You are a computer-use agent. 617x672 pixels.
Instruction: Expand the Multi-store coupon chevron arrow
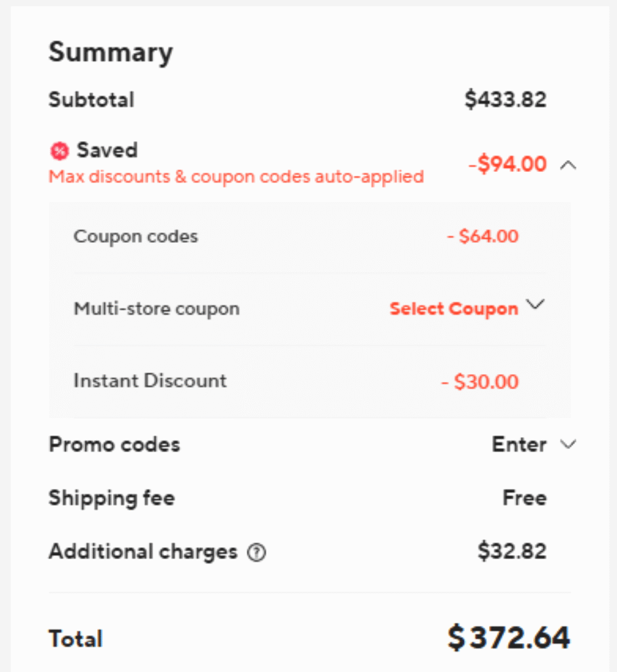point(536,305)
